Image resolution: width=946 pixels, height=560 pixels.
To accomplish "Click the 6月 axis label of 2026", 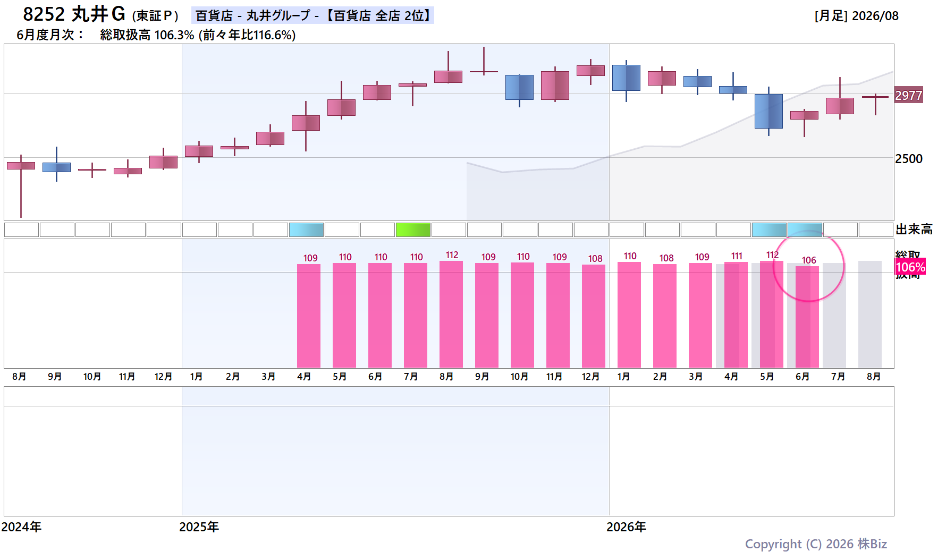I will (x=803, y=377).
